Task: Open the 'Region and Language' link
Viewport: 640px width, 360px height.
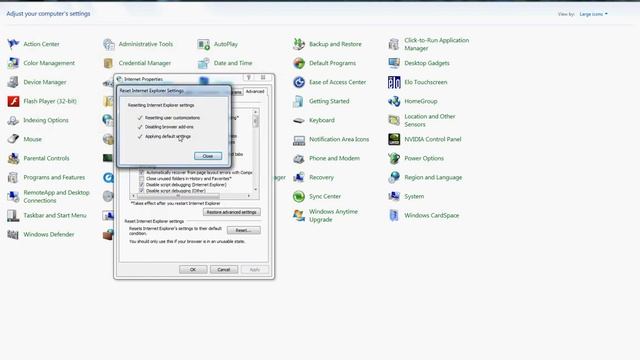Action: [433, 177]
